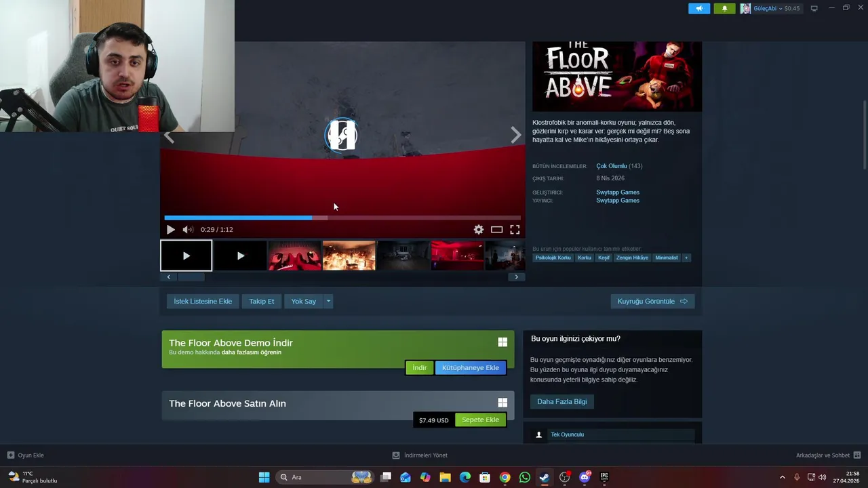Click The Floor Above header image
This screenshot has height=488, width=868.
click(x=617, y=76)
